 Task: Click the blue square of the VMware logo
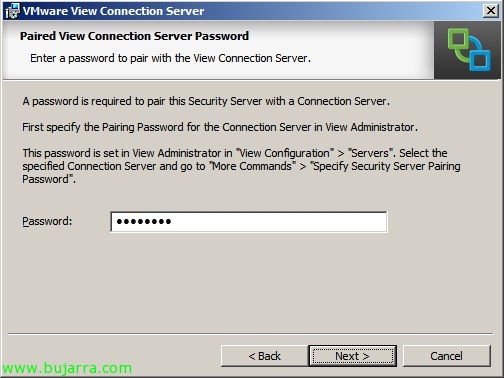[479, 55]
